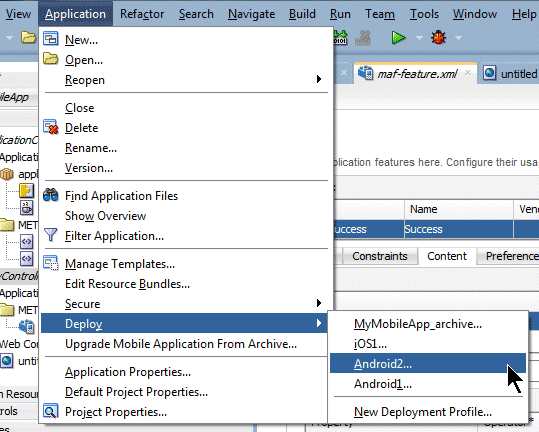The height and width of the screenshot is (432, 539).
Task: Click the Delete application icon in menu
Action: coord(51,127)
